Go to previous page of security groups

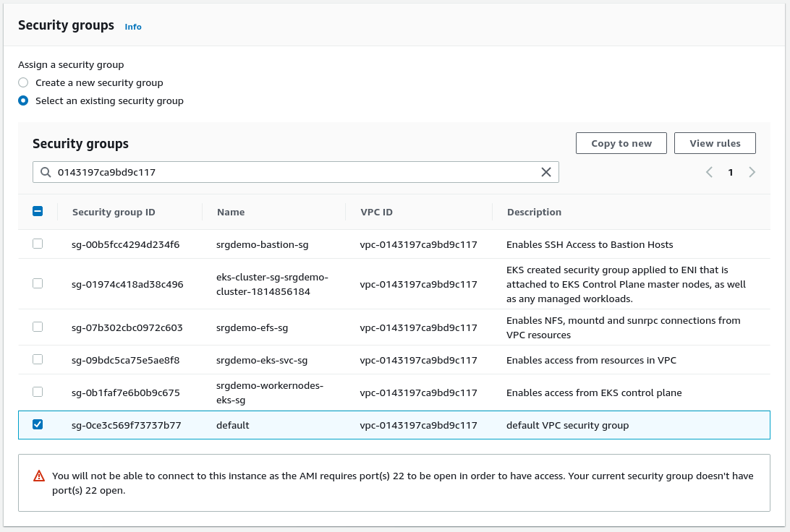[709, 172]
